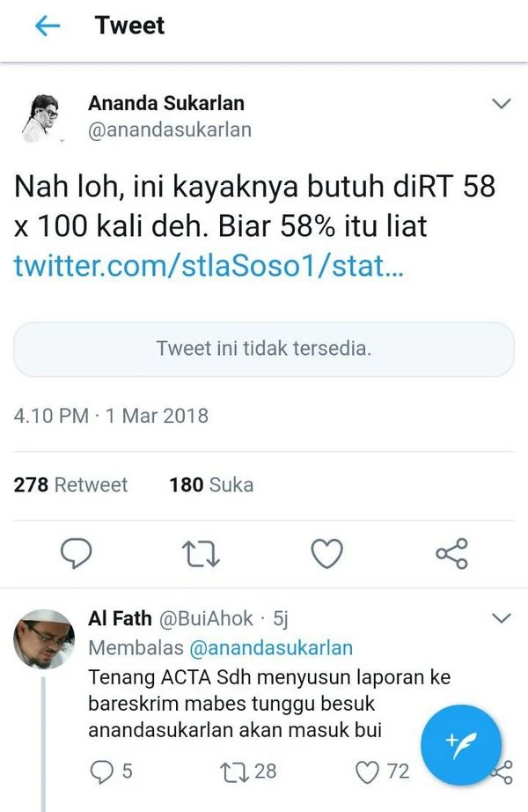Open the Ananda Sukarlan display name
Image resolution: width=528 pixels, height=812 pixels.
[x=166, y=103]
